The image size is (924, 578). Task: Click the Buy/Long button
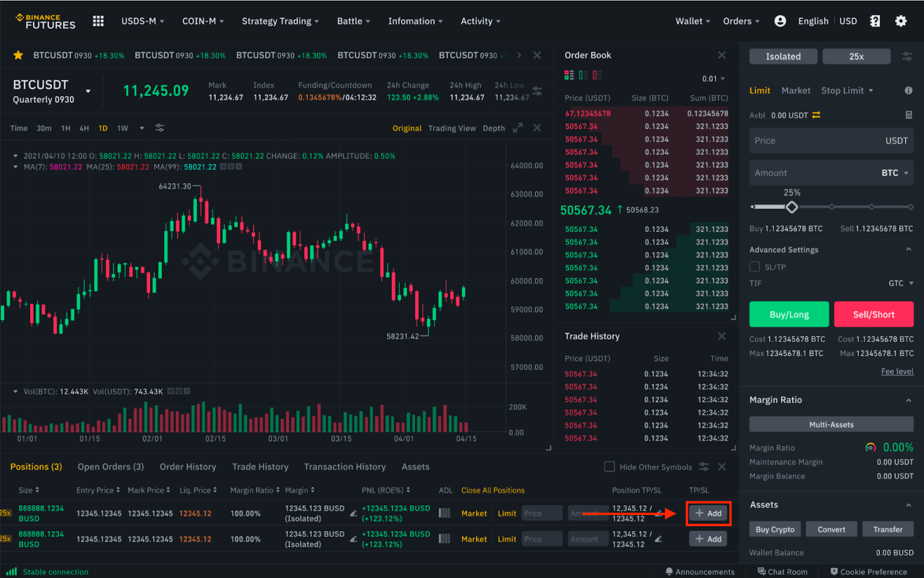click(x=788, y=314)
